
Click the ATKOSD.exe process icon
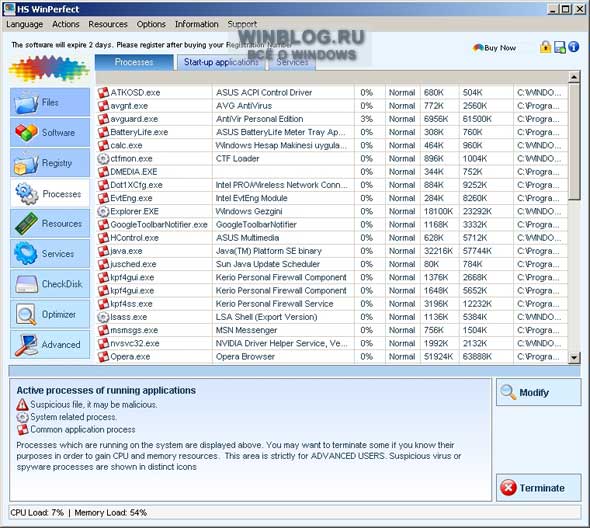[103, 93]
